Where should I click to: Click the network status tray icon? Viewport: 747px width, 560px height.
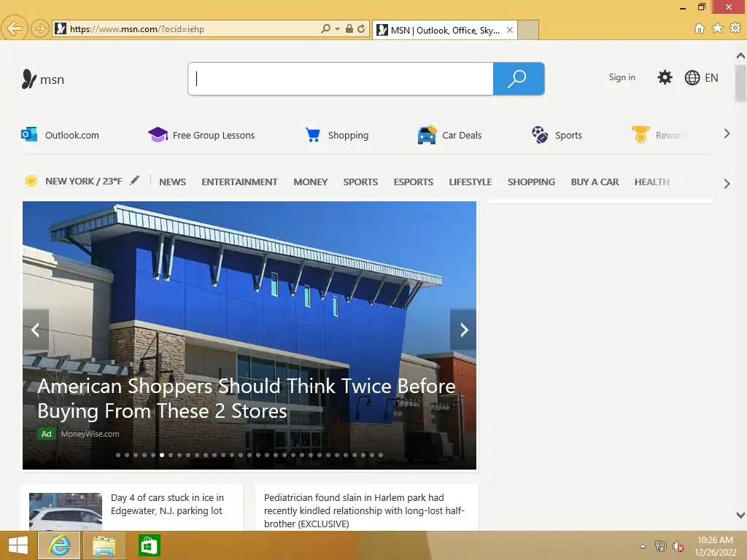coord(661,545)
